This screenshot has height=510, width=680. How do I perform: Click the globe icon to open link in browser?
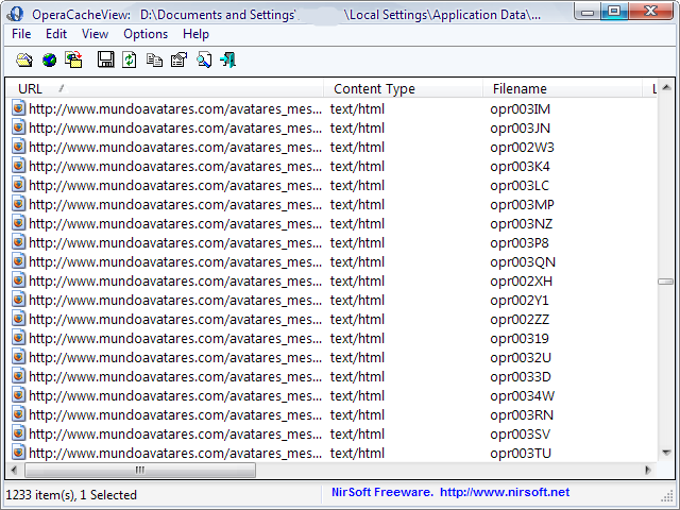pos(49,60)
